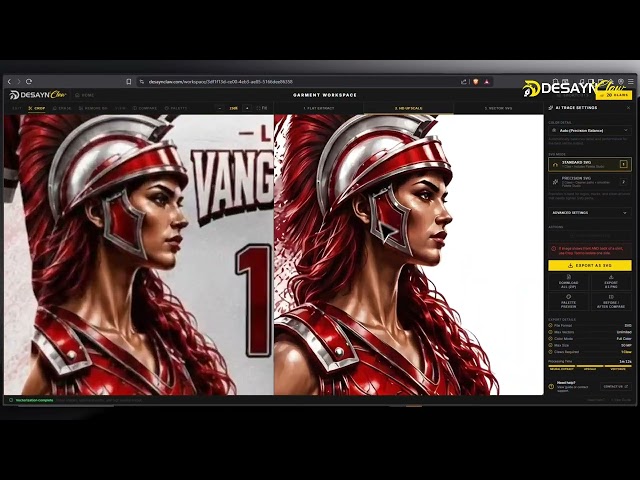
Task: Switch to the 2. HD Upscale tab
Action: pos(408,108)
